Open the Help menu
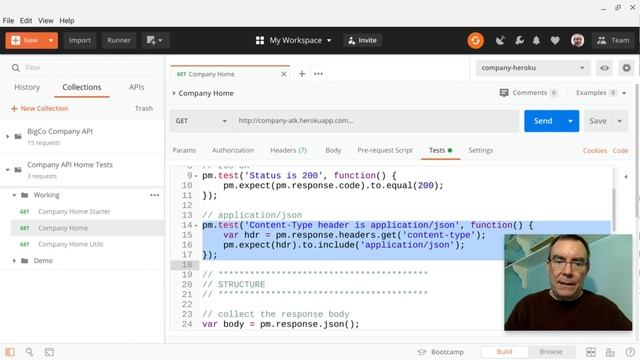The width and height of the screenshot is (640, 360). pos(67,20)
